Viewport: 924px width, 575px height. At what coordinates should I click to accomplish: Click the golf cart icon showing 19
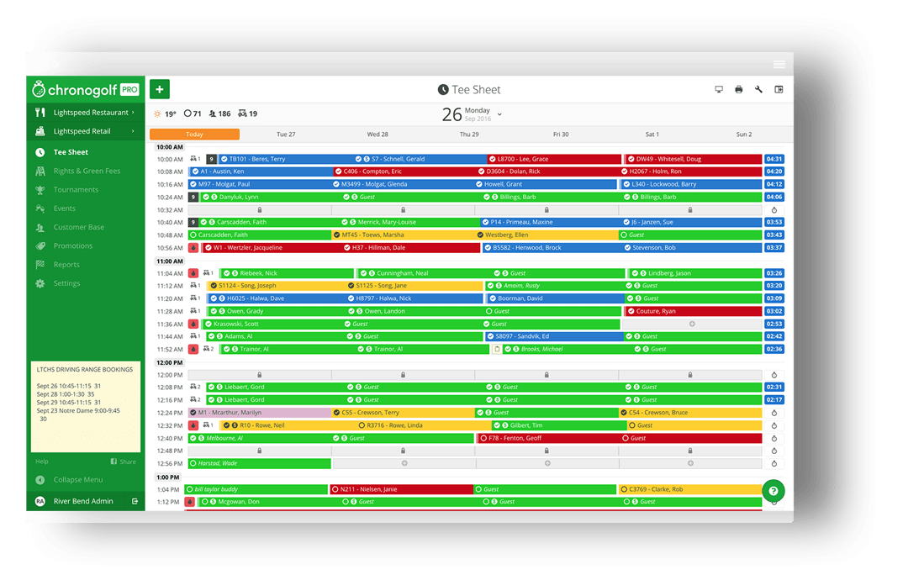[242, 113]
